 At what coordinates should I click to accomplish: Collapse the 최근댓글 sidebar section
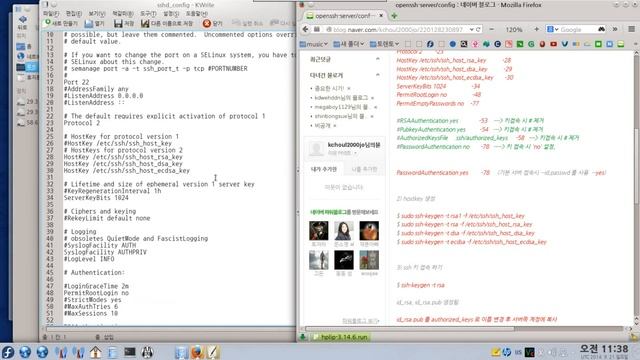378,59
